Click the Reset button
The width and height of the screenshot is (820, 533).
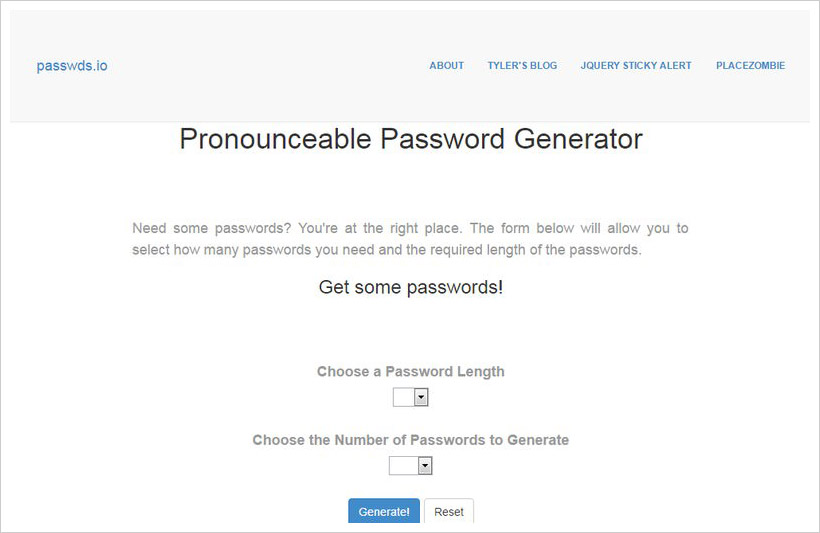coord(449,511)
